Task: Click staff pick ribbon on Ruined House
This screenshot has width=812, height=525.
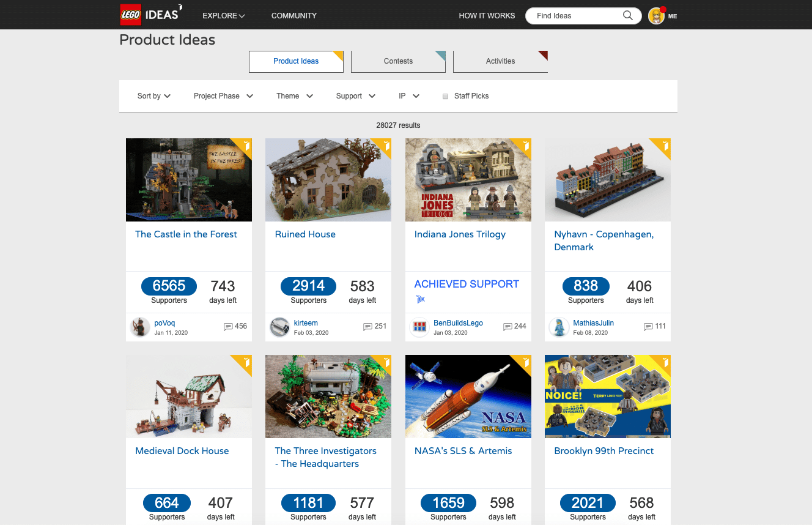Action: click(x=384, y=146)
